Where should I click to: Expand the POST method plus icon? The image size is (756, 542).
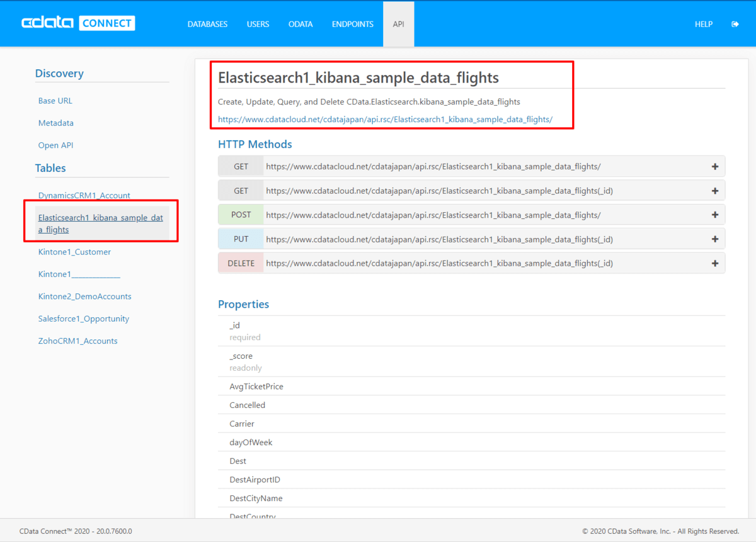click(x=714, y=215)
